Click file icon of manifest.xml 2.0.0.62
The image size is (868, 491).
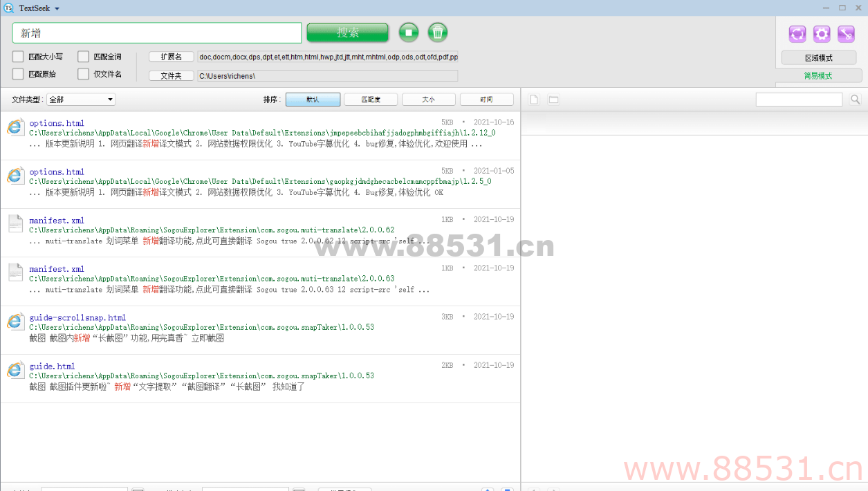pyautogui.click(x=16, y=223)
